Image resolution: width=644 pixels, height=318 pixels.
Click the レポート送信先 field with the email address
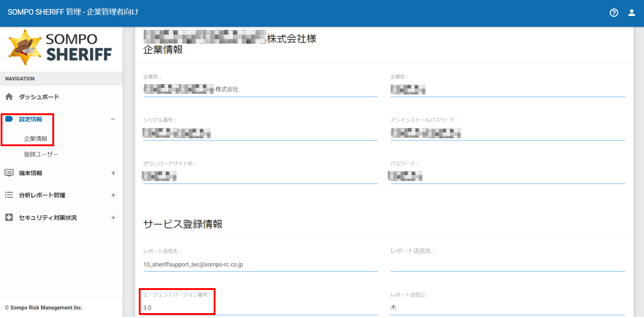click(261, 264)
